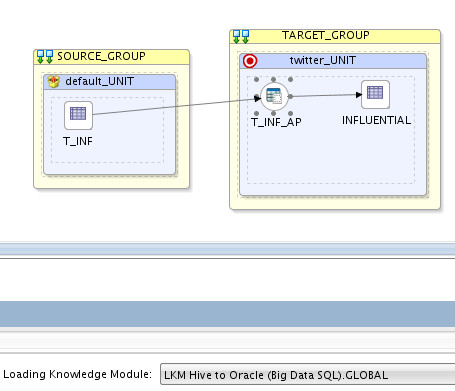Click the SOURCE_GROUP execution group icon
The height and width of the screenshot is (391, 455).
point(45,56)
